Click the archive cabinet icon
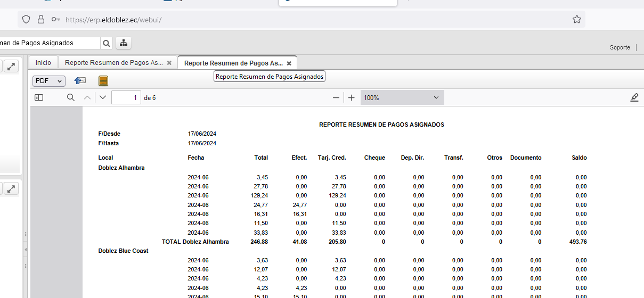Image resolution: width=644 pixels, height=298 pixels. tap(103, 81)
